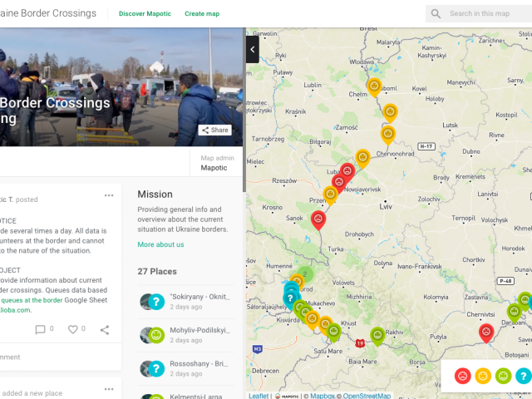Screen dimensions: 532x399
Task: Toggle blue question-mark filter in map legend
Action: tap(524, 376)
